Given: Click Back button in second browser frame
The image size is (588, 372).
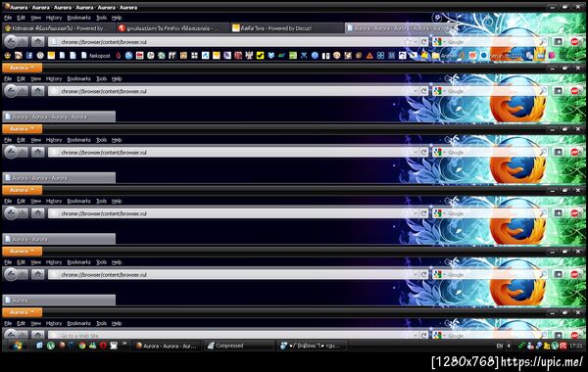Looking at the screenshot, I should click(11, 91).
